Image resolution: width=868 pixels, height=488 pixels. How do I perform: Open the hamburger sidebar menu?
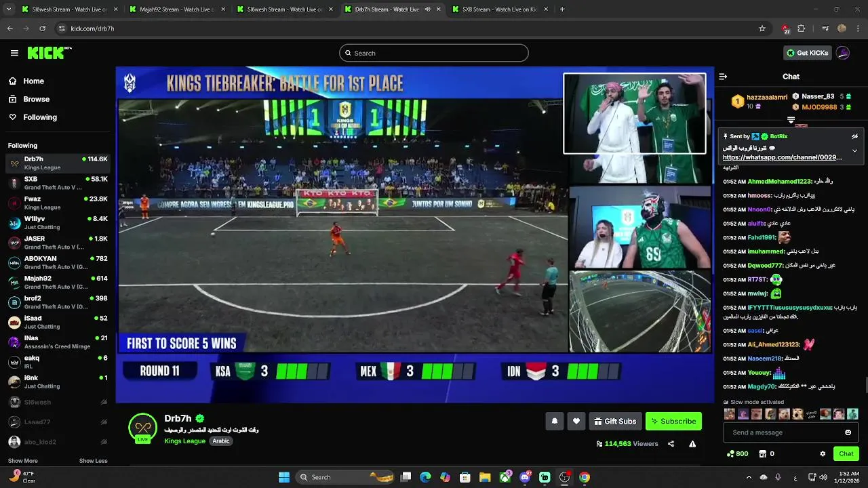pyautogui.click(x=14, y=53)
